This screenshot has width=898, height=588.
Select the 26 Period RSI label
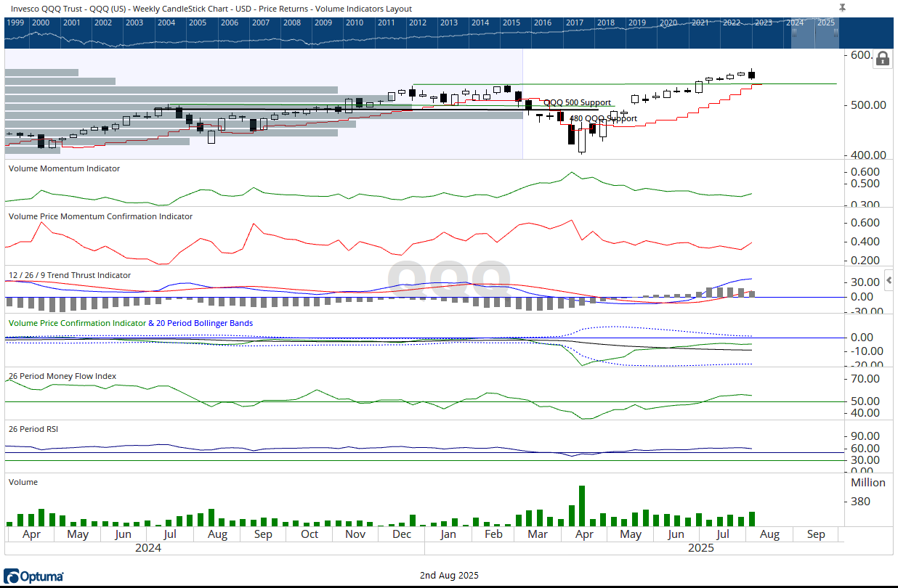click(x=33, y=429)
